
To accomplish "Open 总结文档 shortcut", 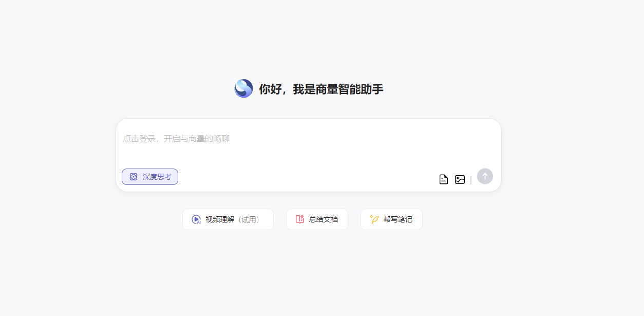I will coord(317,219).
